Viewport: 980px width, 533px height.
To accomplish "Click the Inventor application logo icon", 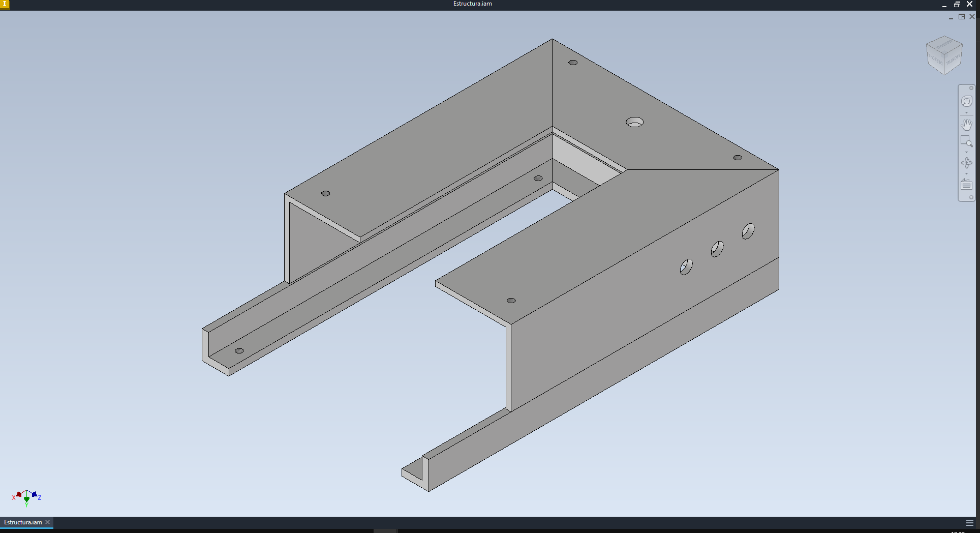I will point(5,5).
